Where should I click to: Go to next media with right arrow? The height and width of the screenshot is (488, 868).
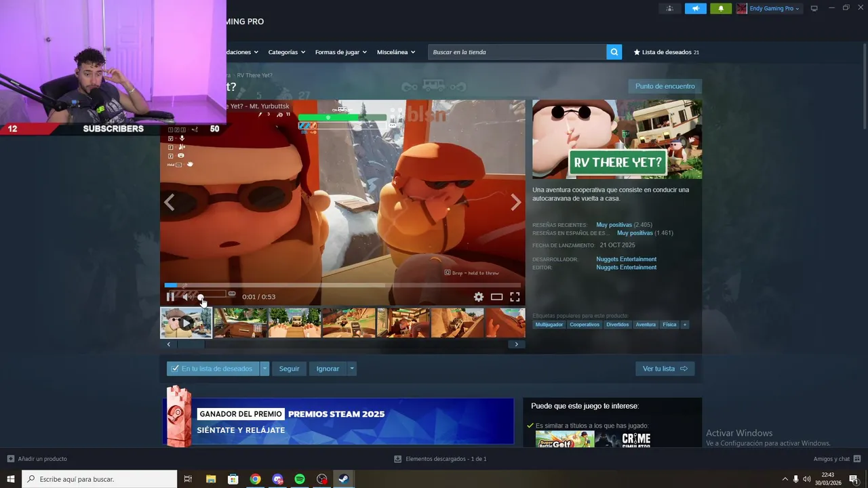(516, 202)
